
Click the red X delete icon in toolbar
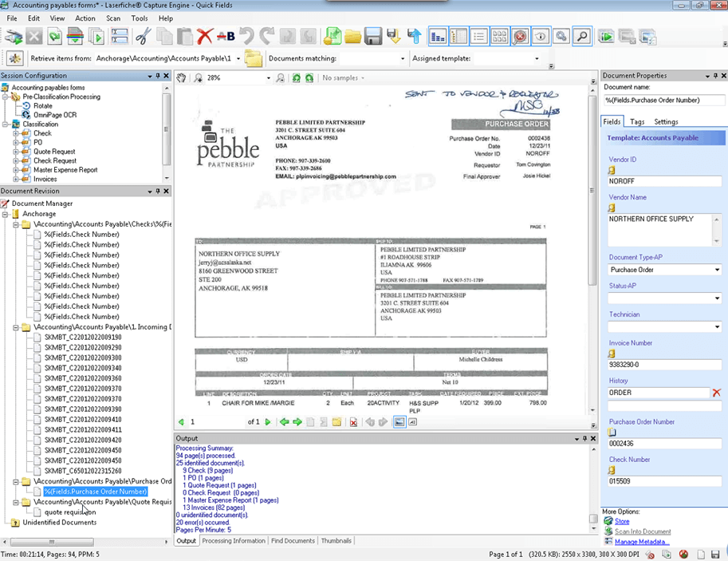tap(204, 36)
